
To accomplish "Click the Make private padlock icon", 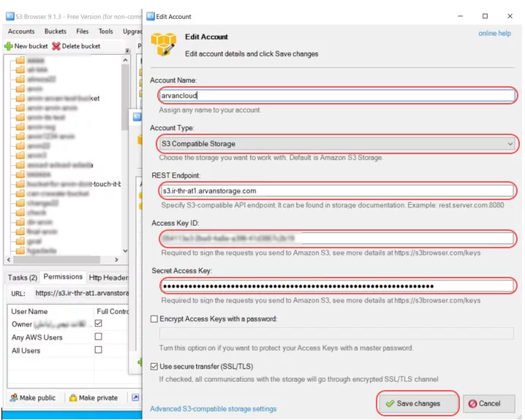I will pyautogui.click(x=72, y=398).
